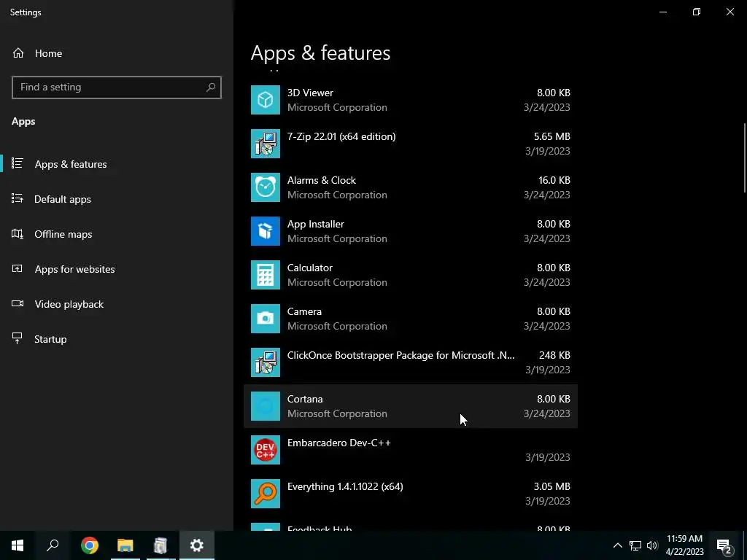Select Camera entry name

pyautogui.click(x=304, y=311)
